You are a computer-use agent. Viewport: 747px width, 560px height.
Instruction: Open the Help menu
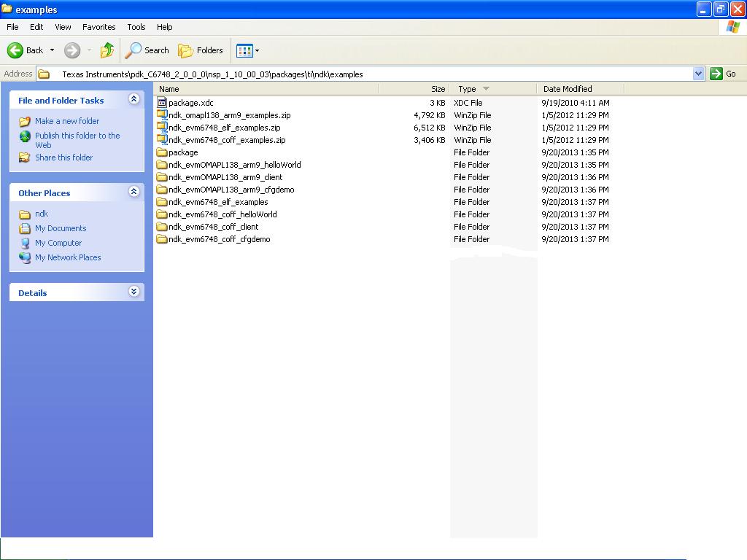(164, 27)
